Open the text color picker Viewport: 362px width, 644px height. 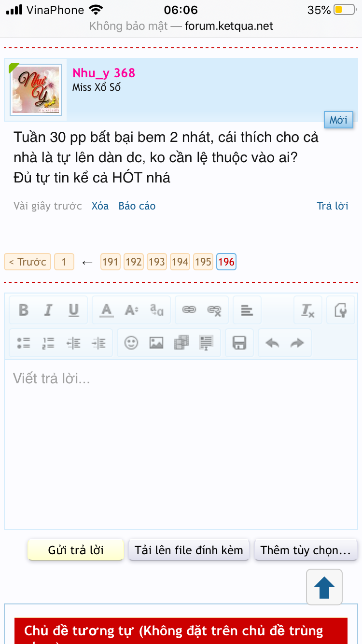click(106, 310)
